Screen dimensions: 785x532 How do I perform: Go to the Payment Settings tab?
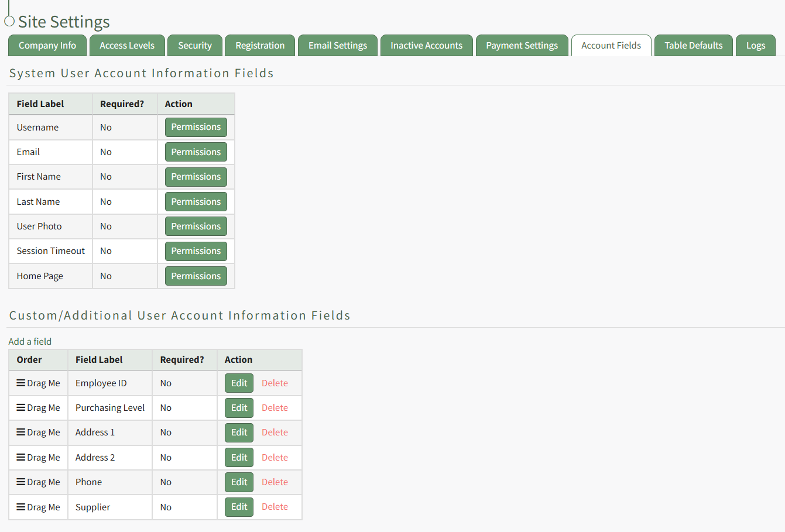(522, 46)
